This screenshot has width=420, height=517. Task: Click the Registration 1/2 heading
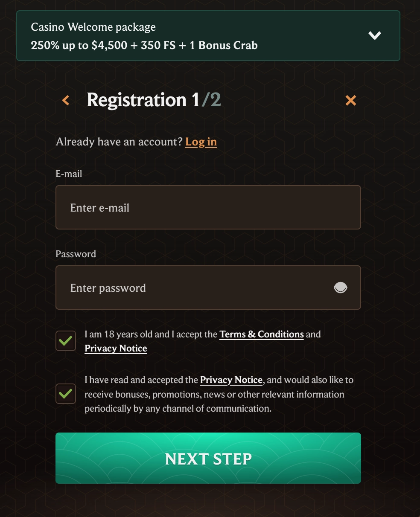pyautogui.click(x=154, y=100)
